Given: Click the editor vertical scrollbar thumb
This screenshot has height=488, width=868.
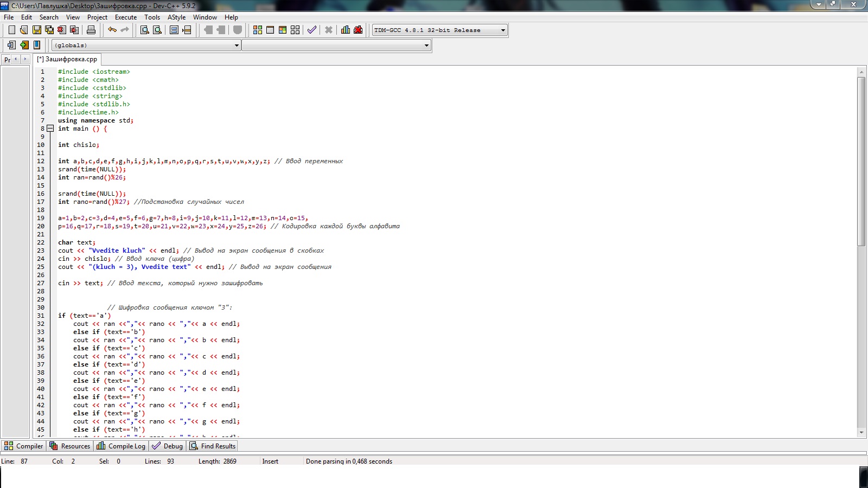Looking at the screenshot, I should click(x=861, y=161).
